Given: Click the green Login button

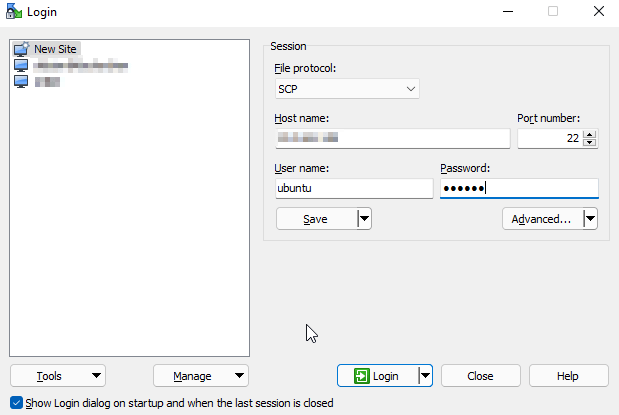Looking at the screenshot, I should (376, 376).
